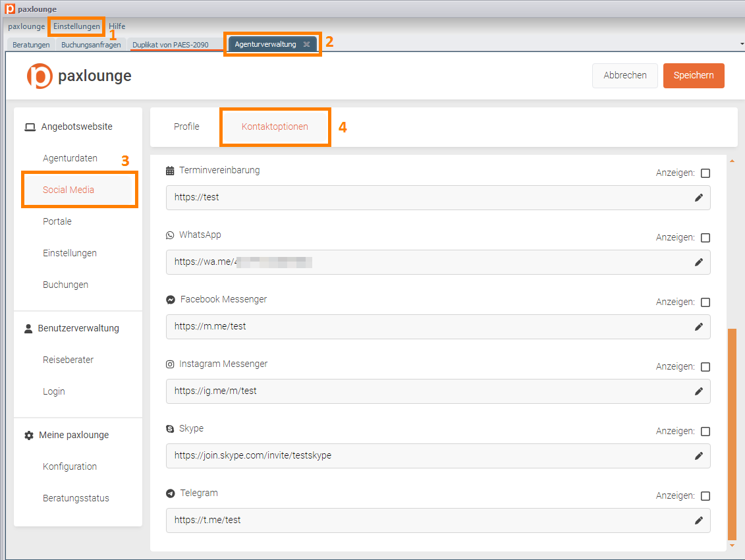The height and width of the screenshot is (560, 745).
Task: Check the Anzeigen box for Telegram
Action: (705, 496)
